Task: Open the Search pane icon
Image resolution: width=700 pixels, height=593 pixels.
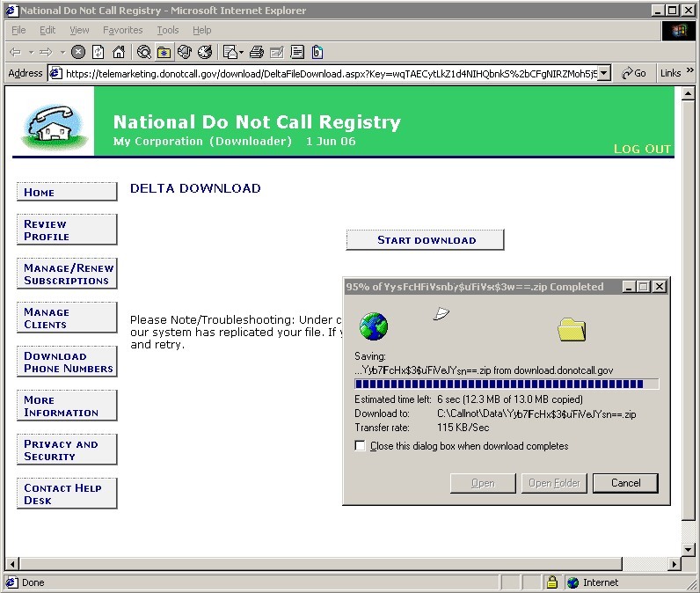Action: (143, 52)
